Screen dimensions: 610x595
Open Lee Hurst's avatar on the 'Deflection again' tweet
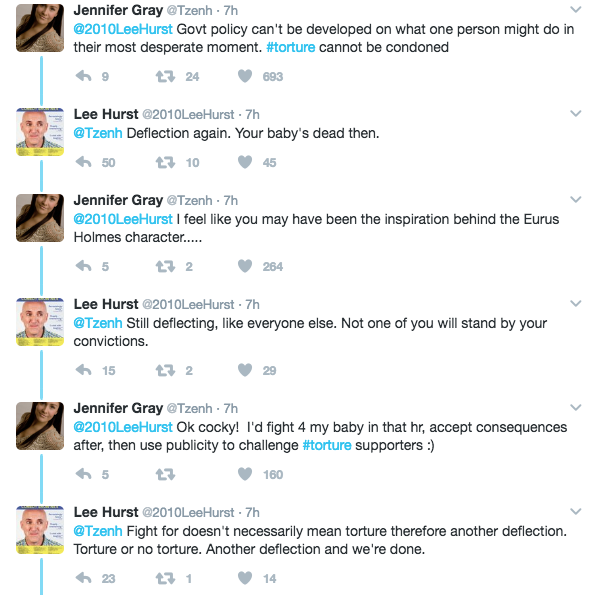tap(40, 132)
